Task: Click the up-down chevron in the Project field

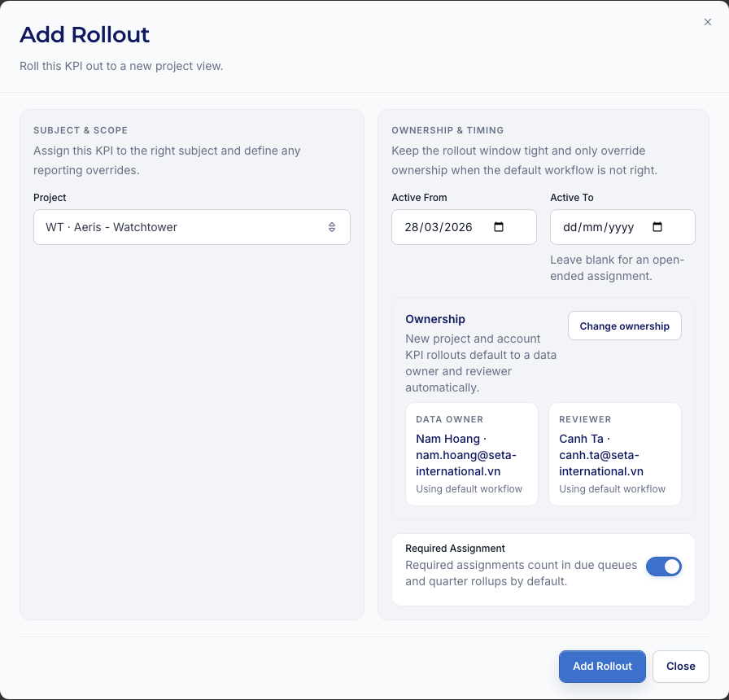Action: tap(332, 227)
